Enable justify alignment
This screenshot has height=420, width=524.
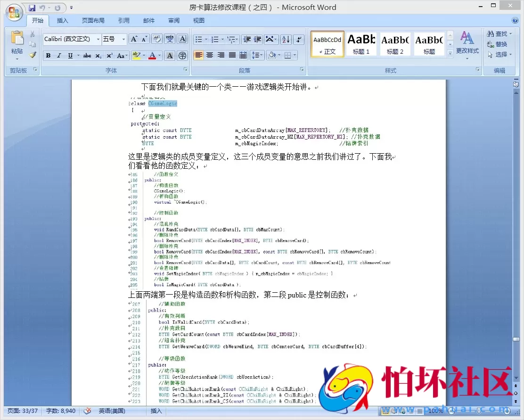(232, 55)
